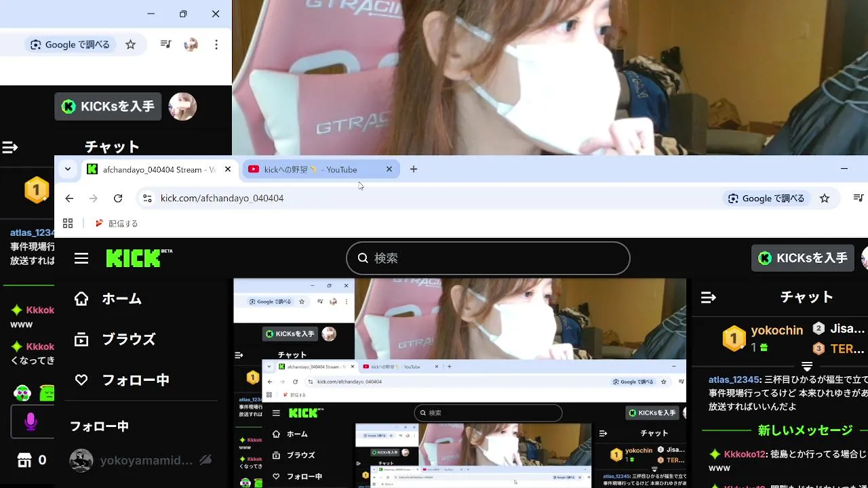Select large ホーム in Kick sidebar
The width and height of the screenshot is (868, 488).
tap(121, 299)
